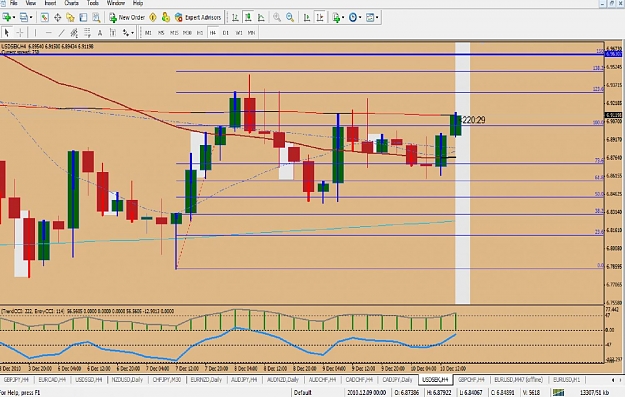This screenshot has height=397, width=625.
Task: Click the Arrows objects icon
Action: click(x=126, y=32)
